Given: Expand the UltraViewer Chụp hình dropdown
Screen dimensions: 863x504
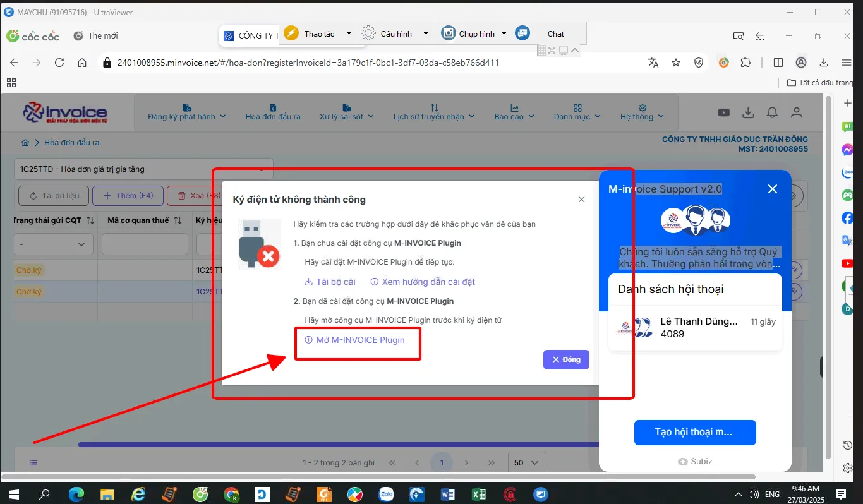Looking at the screenshot, I should tap(504, 34).
